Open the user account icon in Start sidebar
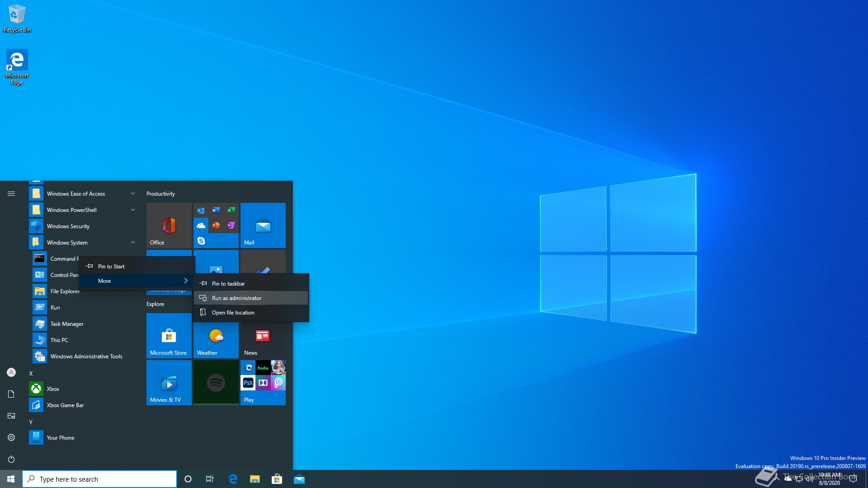Screen dimensions: 868x488 11,372
